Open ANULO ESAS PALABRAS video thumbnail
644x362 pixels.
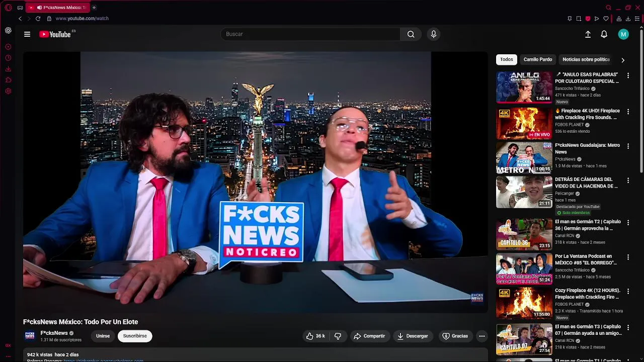point(524,87)
